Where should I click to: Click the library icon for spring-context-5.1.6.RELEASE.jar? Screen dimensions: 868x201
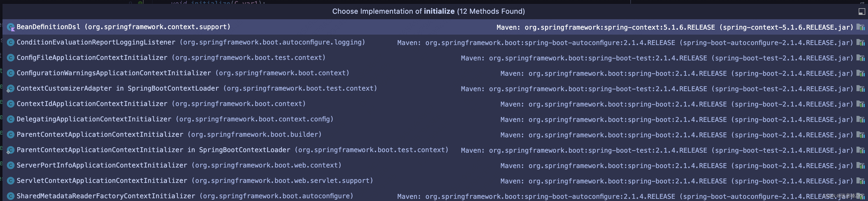coord(861,27)
